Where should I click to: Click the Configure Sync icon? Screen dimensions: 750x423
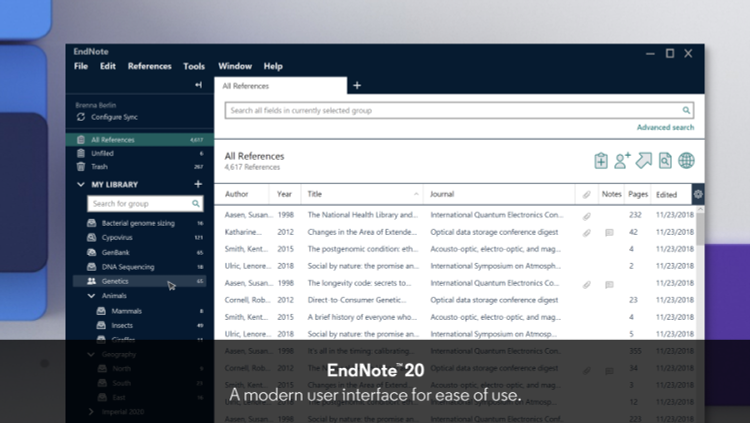pos(82,117)
